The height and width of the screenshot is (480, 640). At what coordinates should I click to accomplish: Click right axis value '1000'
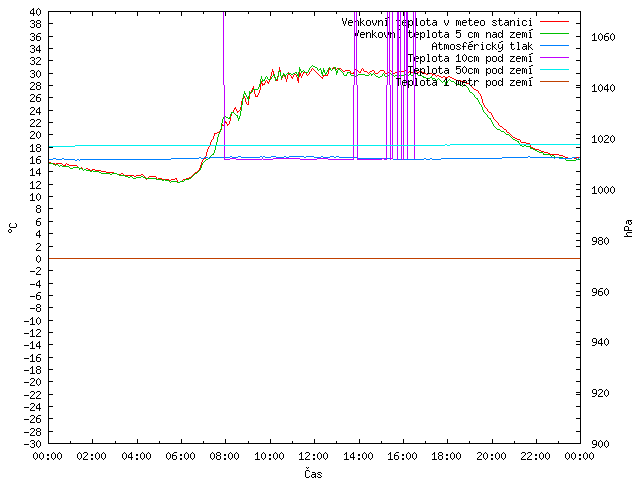[603, 190]
